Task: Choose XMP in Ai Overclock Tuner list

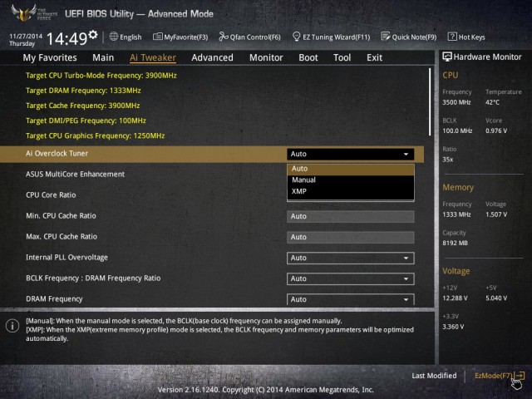Action: pos(351,191)
